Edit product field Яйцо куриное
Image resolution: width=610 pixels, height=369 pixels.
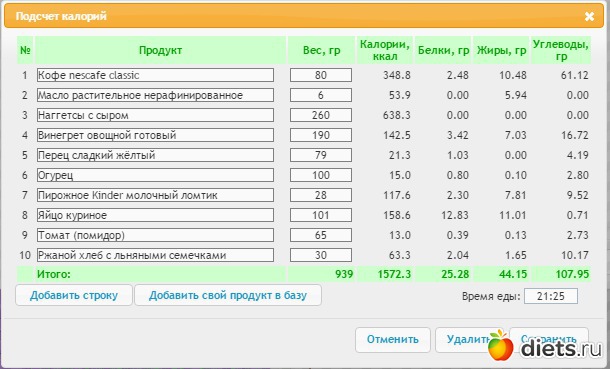(155, 215)
